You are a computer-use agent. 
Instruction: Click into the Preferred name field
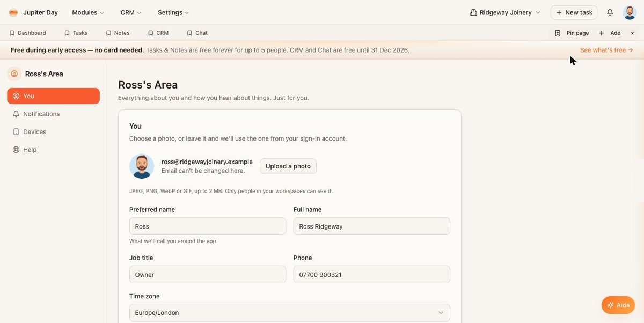click(x=208, y=226)
